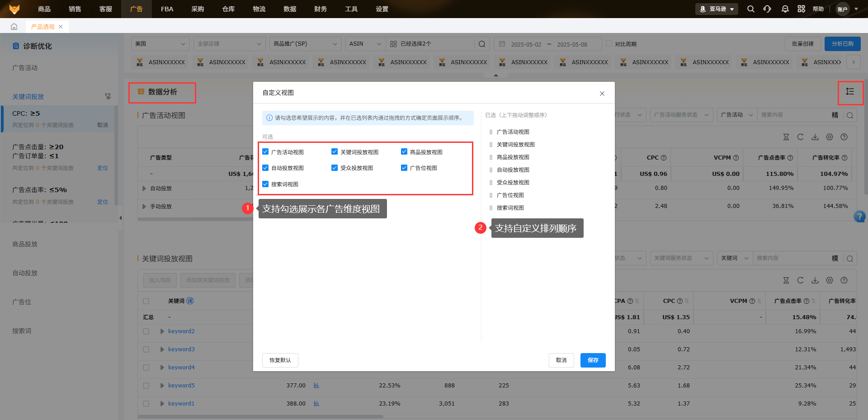The height and width of the screenshot is (420, 868).
Task: Click download icon in 广告活动视图 toolbar
Action: [815, 137]
